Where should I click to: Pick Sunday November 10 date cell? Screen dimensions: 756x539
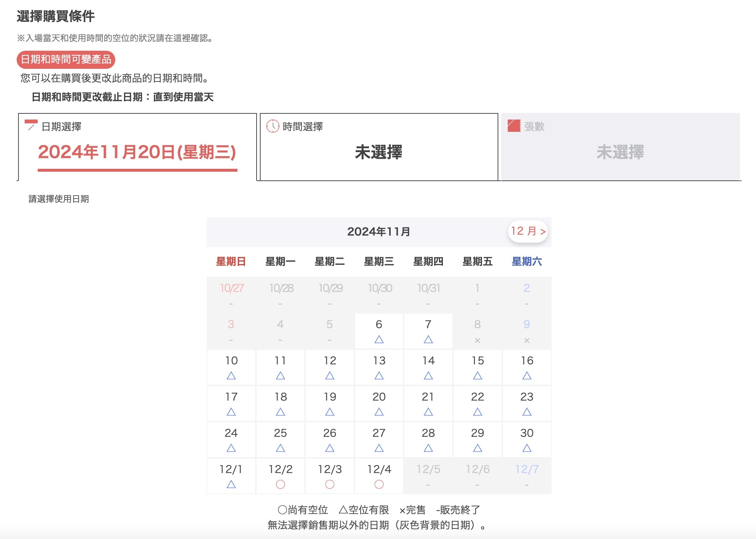(231, 367)
